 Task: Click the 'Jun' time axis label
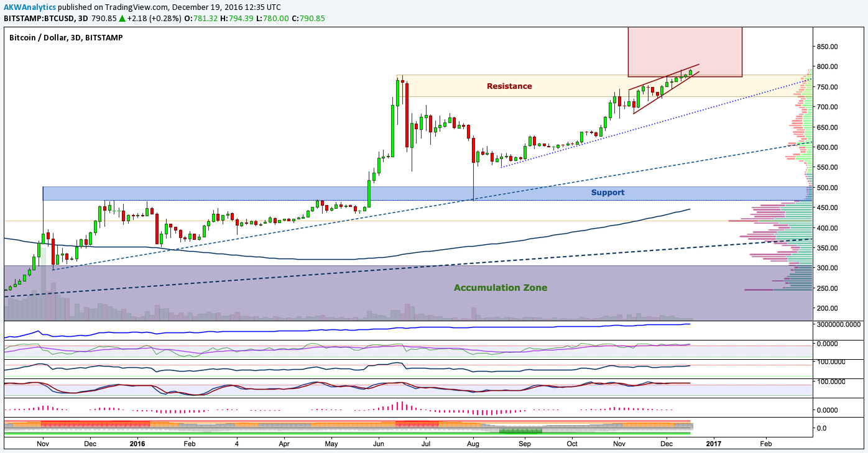coord(378,444)
